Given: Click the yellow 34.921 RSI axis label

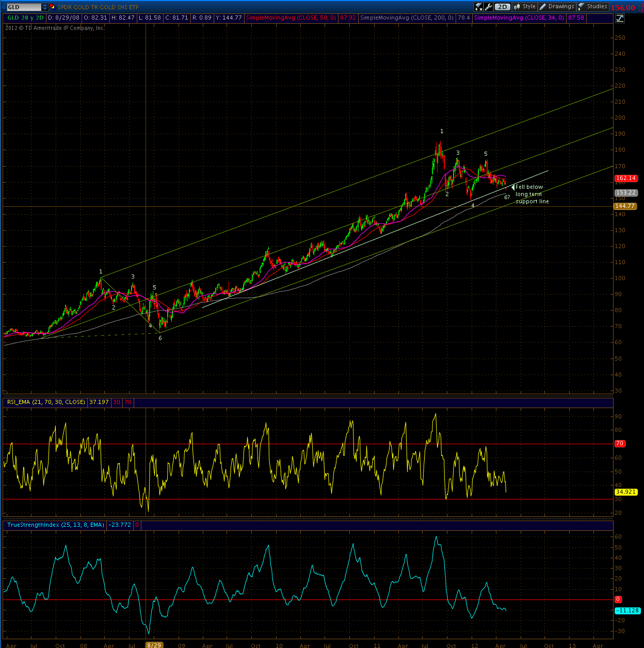Looking at the screenshot, I should point(627,492).
